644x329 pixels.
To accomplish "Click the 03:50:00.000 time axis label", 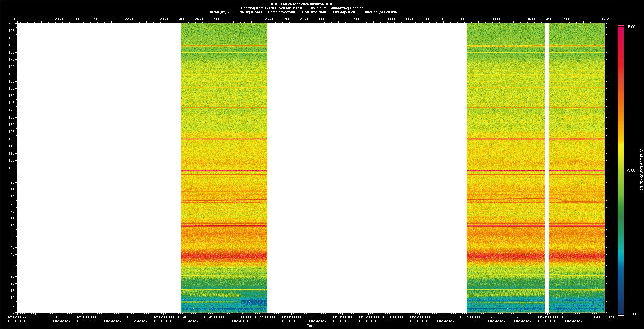I will pos(547,317).
